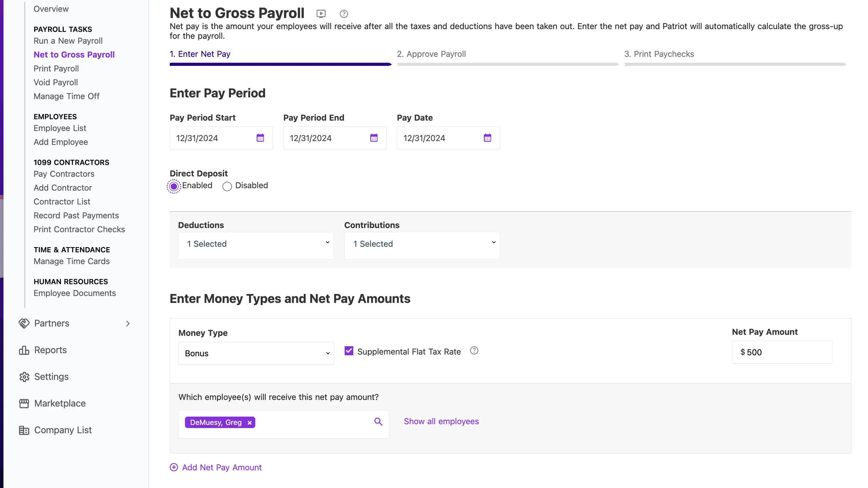Select the Disabled direct deposit option
The width and height of the screenshot is (868, 488).
click(x=227, y=186)
